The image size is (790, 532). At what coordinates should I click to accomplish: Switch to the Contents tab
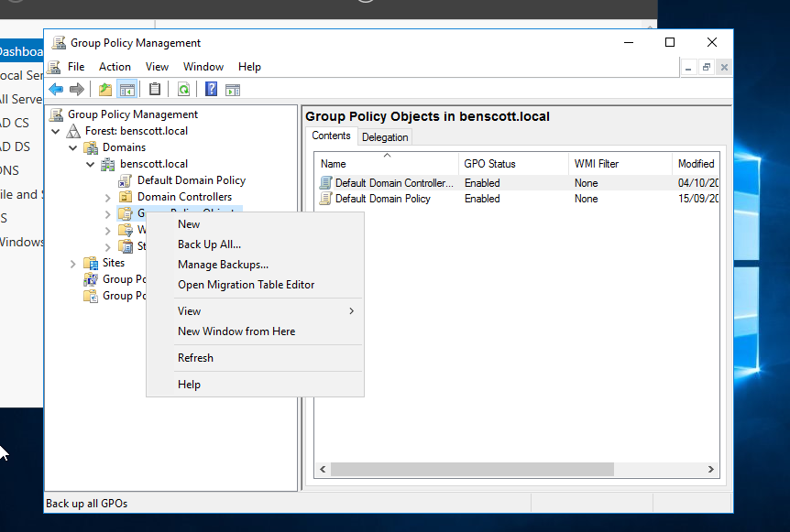(331, 136)
